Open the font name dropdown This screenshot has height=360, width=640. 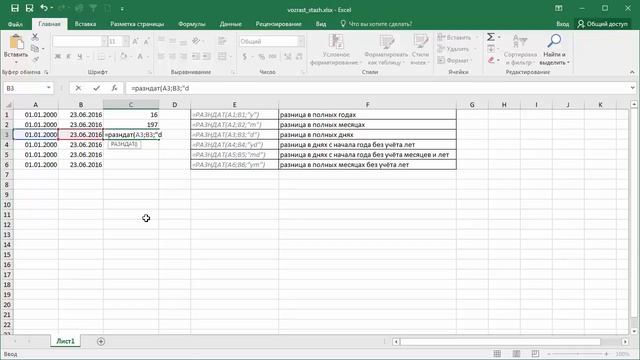pos(104,41)
